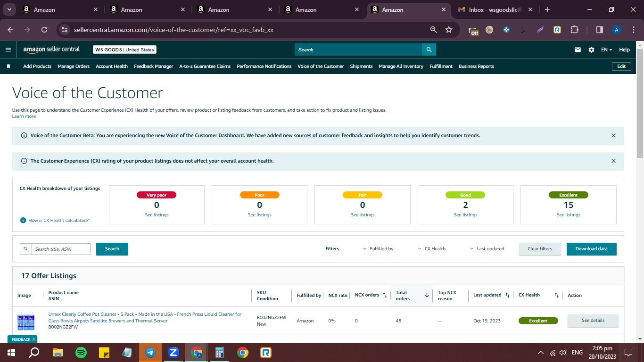The height and width of the screenshot is (362, 644).
Task: Dismiss the Voice of the Customer Beta banner
Action: click(613, 135)
